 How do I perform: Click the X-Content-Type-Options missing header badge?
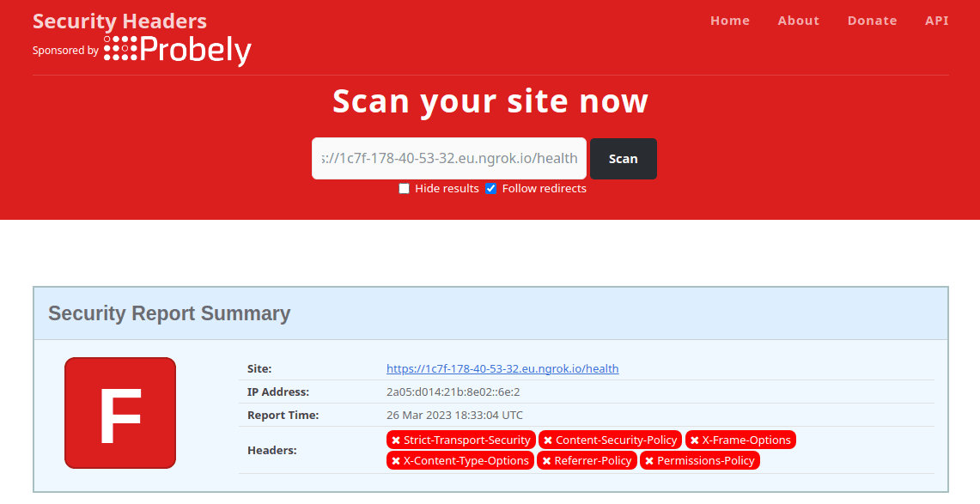tap(460, 461)
